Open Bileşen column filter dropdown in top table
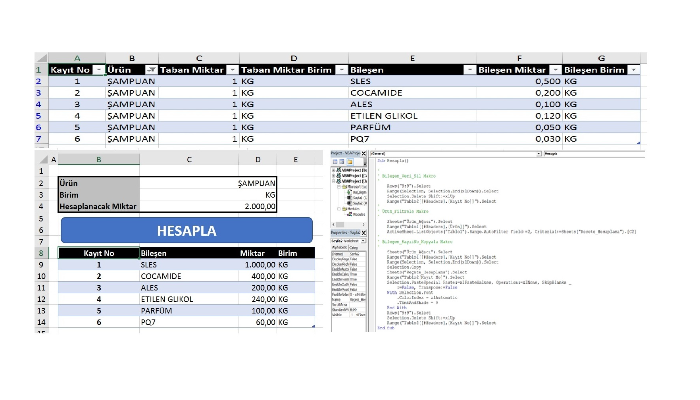Image resolution: width=700 pixels, height=400 pixels. 469,70
